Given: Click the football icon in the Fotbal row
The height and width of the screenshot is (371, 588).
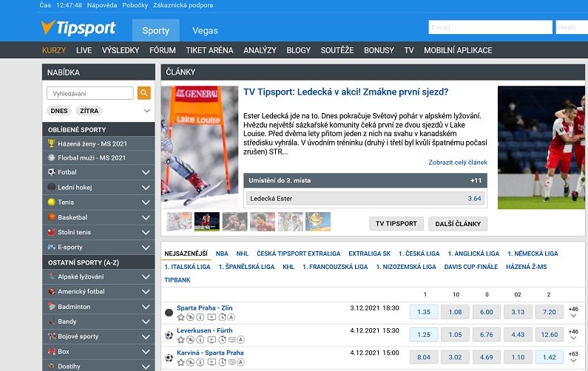Looking at the screenshot, I should click(51, 172).
